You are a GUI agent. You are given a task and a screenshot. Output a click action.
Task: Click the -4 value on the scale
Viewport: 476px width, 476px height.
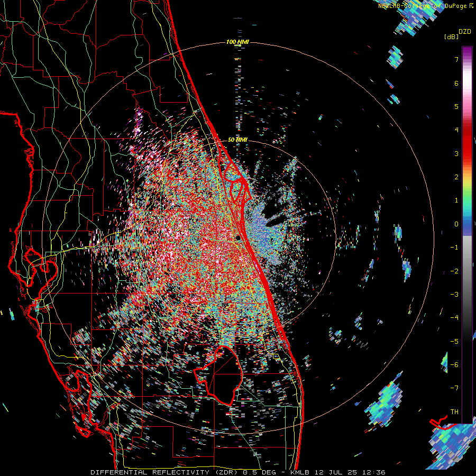click(454, 318)
